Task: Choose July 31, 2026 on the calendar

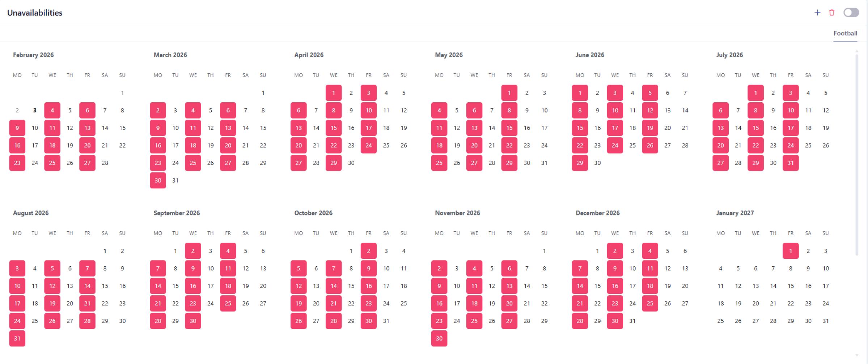Action: [791, 163]
